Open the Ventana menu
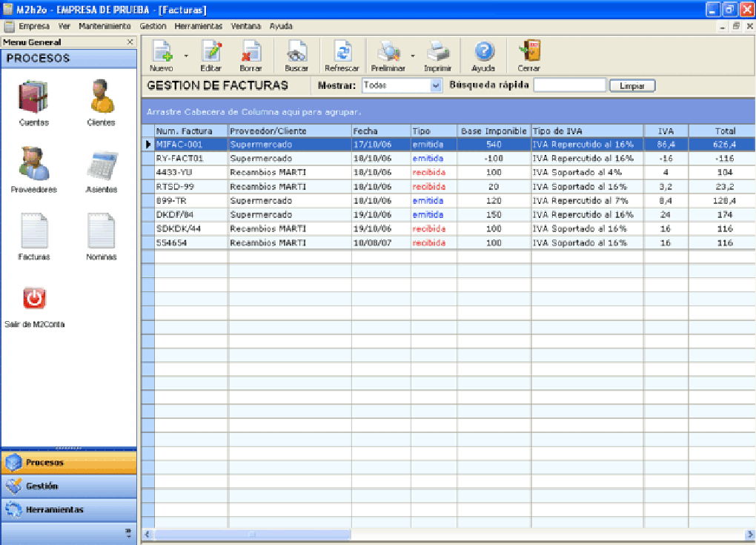The width and height of the screenshot is (756, 545). pos(246,26)
